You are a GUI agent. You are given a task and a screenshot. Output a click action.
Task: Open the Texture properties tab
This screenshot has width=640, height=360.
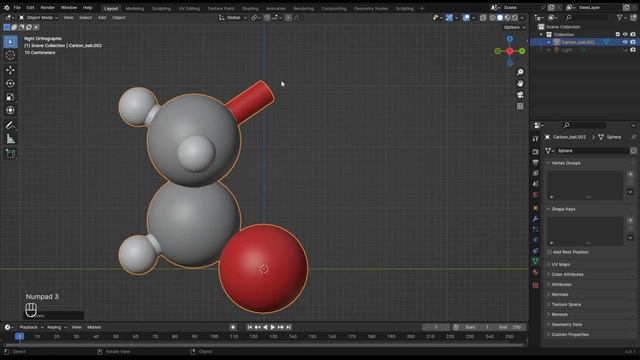coord(536,285)
